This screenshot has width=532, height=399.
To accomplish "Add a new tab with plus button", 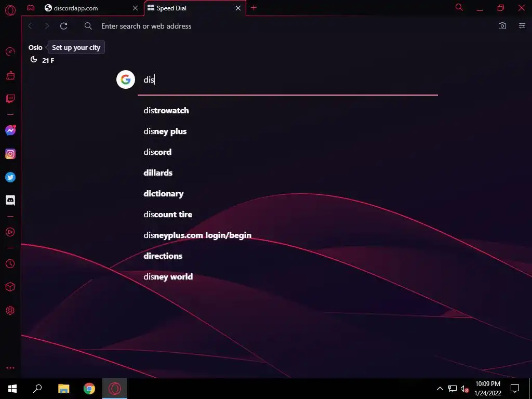I will (254, 8).
